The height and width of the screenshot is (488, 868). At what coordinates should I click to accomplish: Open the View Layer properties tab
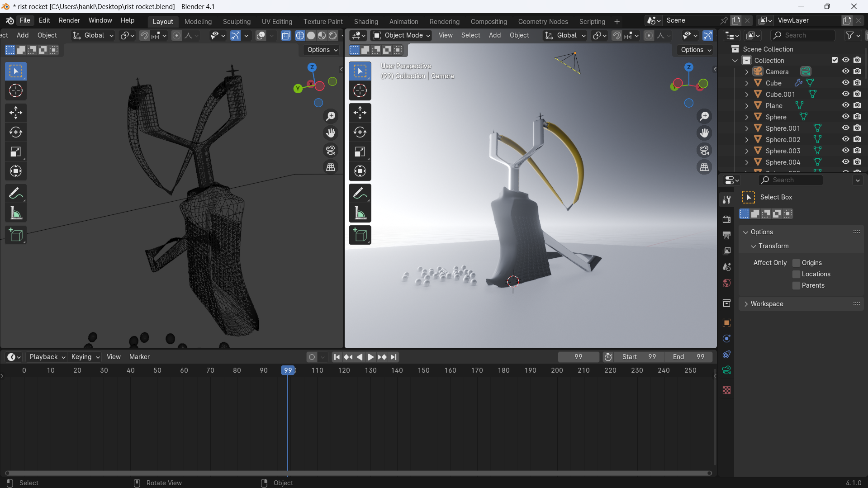click(726, 251)
